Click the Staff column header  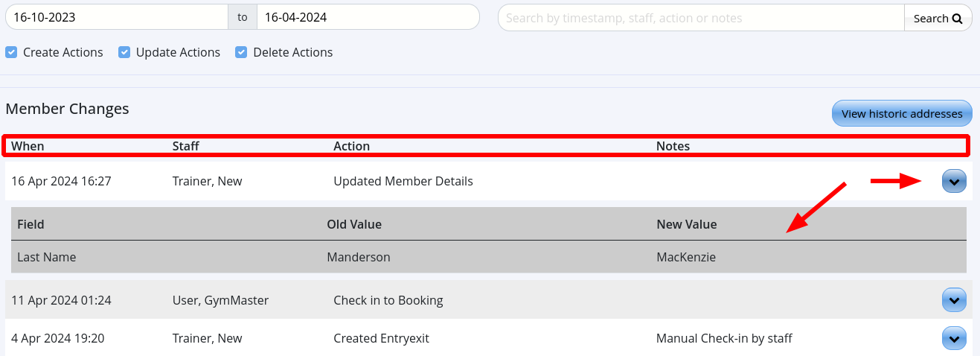[x=185, y=146]
